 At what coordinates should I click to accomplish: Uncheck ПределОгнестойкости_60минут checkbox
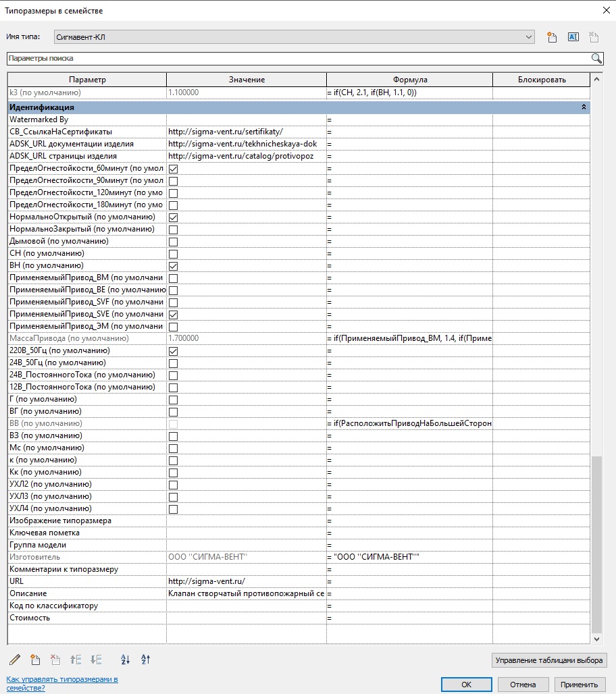174,169
